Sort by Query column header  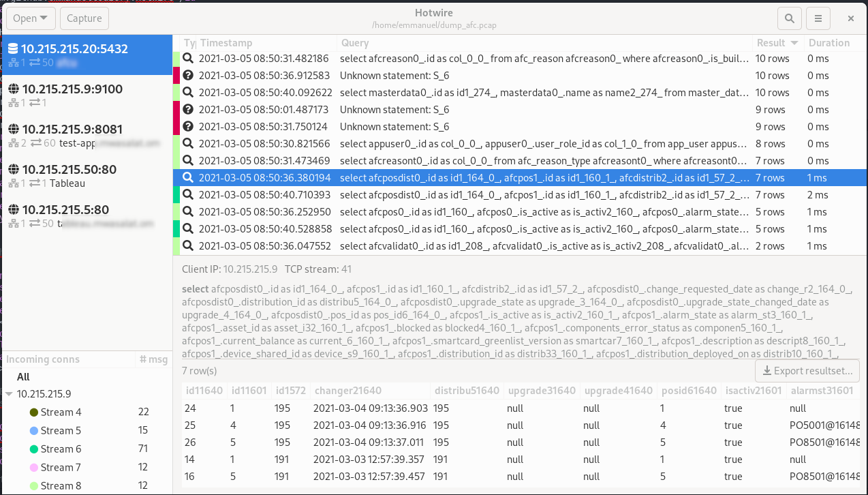tap(544, 43)
